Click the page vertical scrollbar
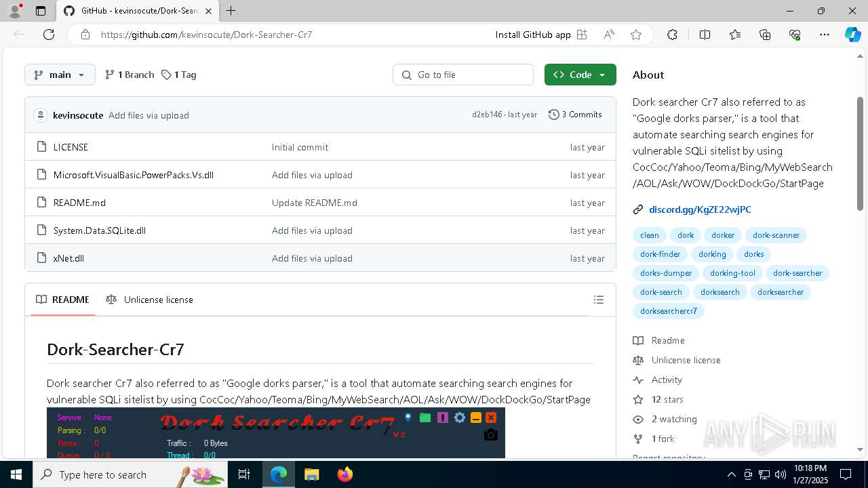 861,154
